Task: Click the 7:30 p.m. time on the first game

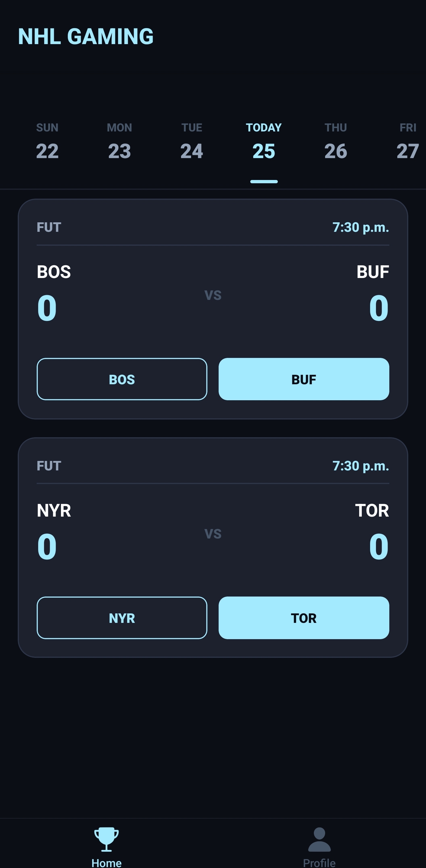Action: 361,227
